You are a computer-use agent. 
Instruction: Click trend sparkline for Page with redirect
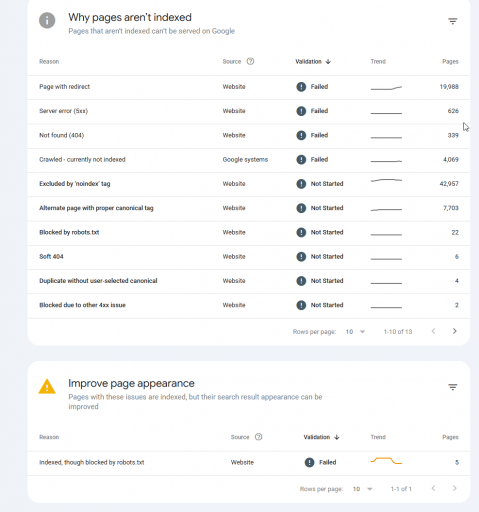tap(386, 88)
